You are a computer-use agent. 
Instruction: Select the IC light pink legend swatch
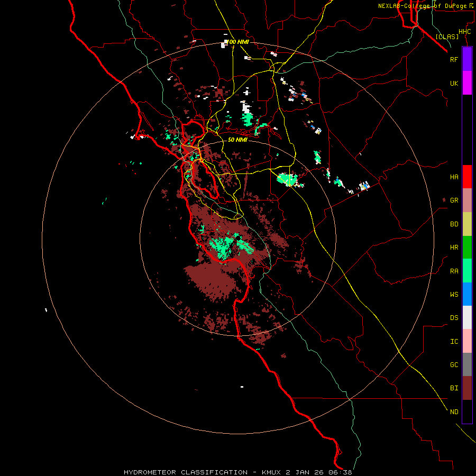[467, 341]
